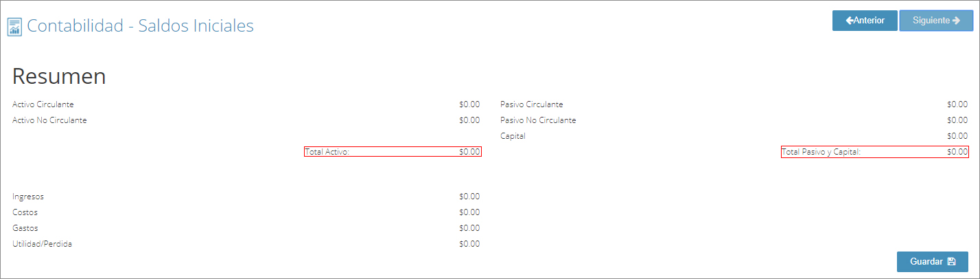Click the Contabilidad report icon in header
The width and height of the screenshot is (980, 279).
(x=14, y=27)
